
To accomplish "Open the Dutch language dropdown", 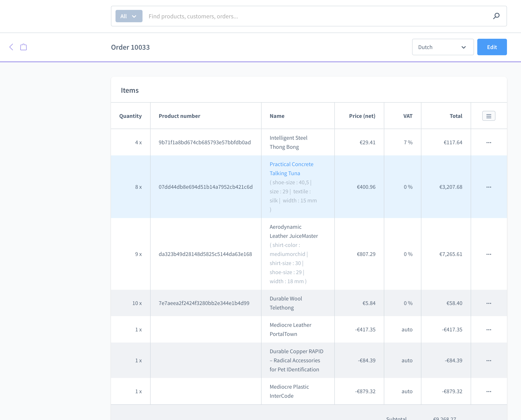I will click(443, 47).
